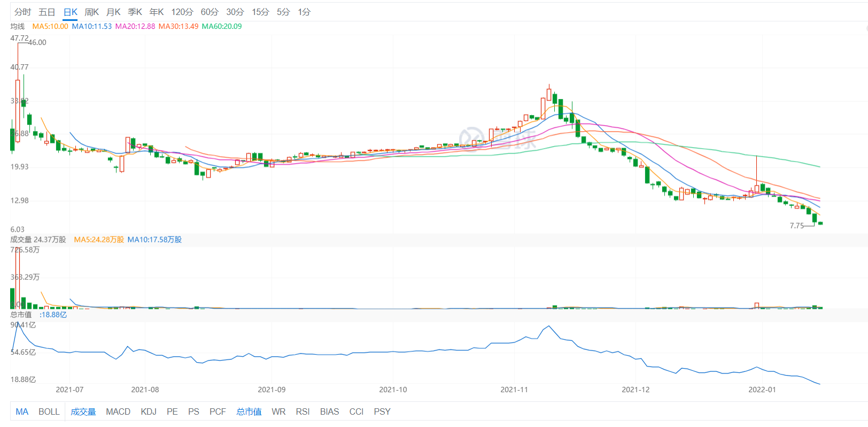Enable the PE valuation indicator
Image resolution: width=868 pixels, height=427 pixels.
(172, 411)
